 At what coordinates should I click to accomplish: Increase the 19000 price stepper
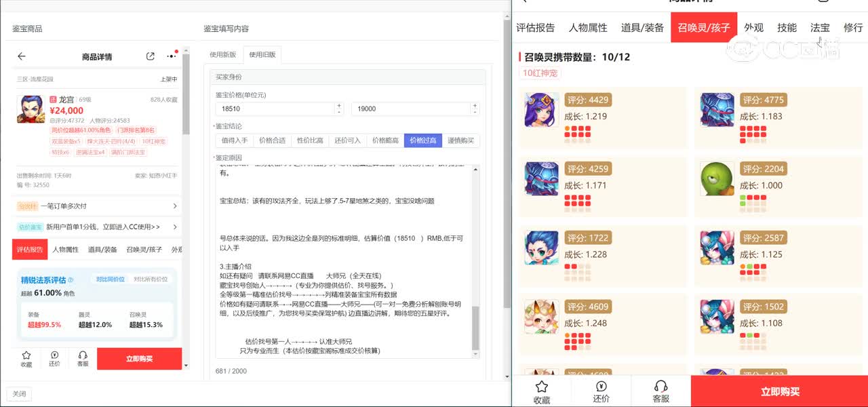pyautogui.click(x=475, y=106)
